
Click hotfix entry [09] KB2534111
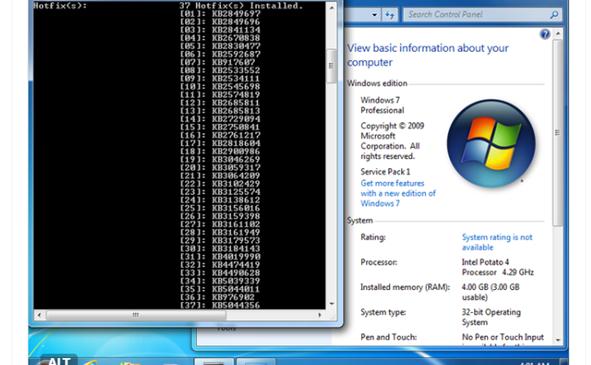pos(220,78)
